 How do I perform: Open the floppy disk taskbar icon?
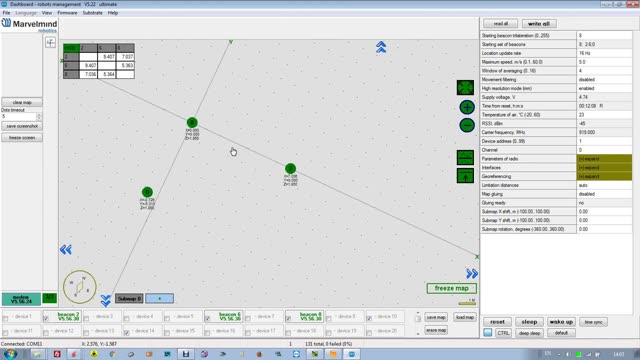(x=186, y=354)
